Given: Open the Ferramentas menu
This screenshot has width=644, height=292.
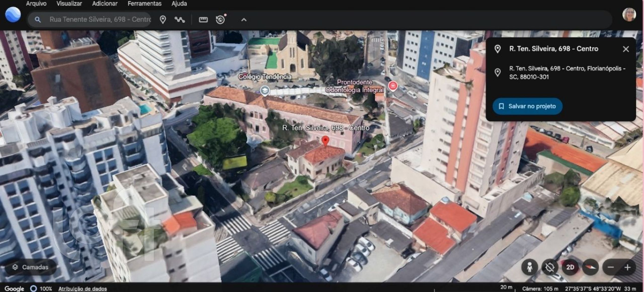Looking at the screenshot, I should [144, 4].
